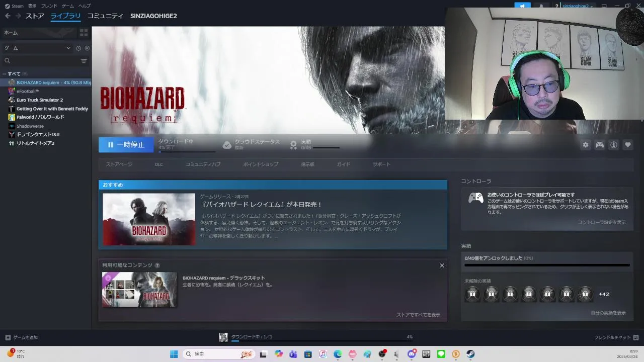Click the Windows Start button

[174, 354]
